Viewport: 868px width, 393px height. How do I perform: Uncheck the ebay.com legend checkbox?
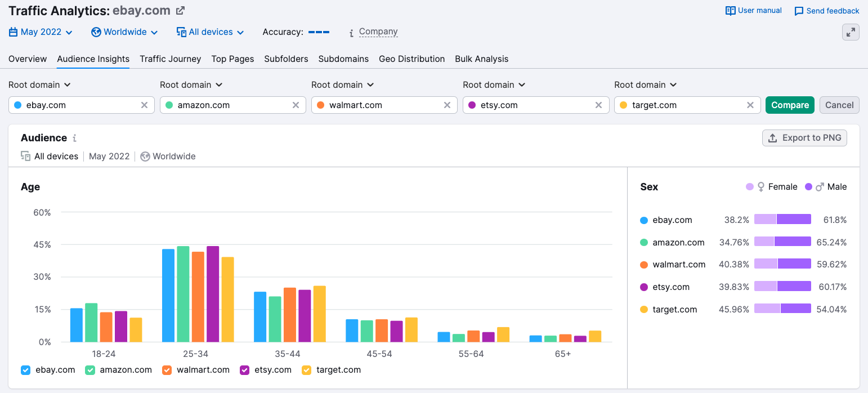click(x=25, y=370)
